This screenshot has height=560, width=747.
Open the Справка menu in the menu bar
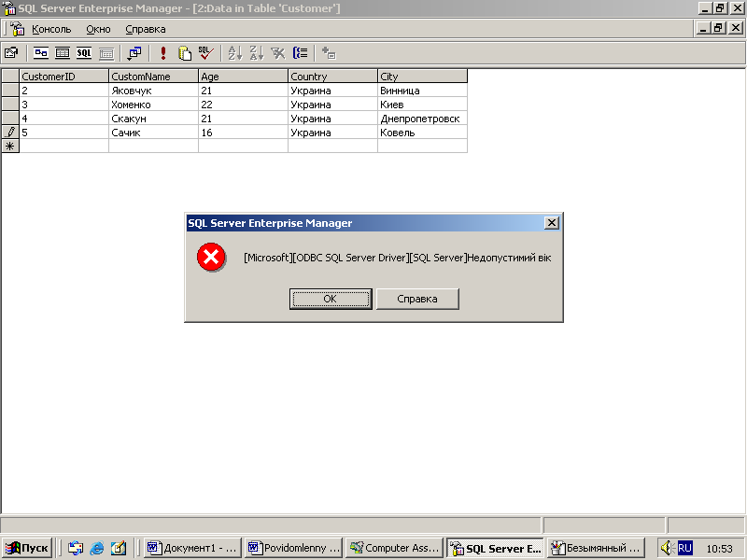(146, 29)
